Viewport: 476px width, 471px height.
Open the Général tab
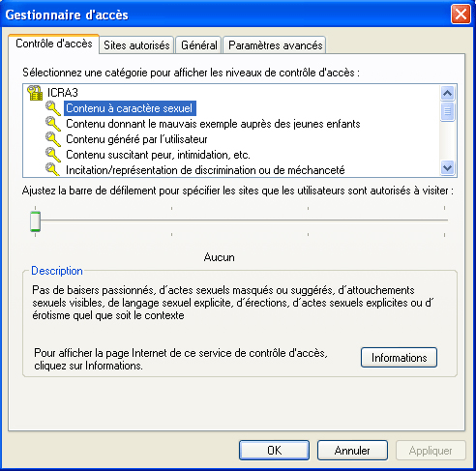(199, 45)
